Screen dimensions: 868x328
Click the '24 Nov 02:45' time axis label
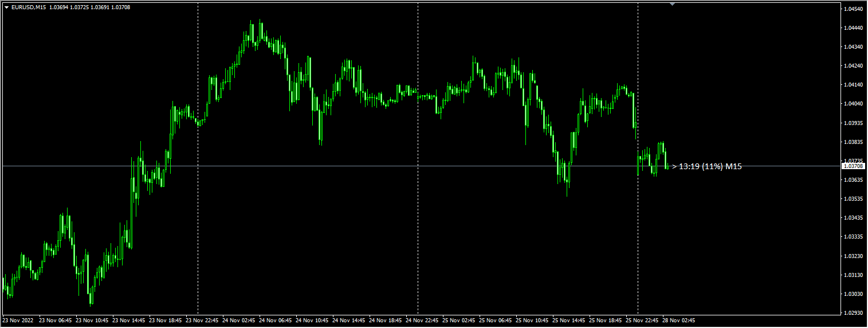pyautogui.click(x=238, y=321)
